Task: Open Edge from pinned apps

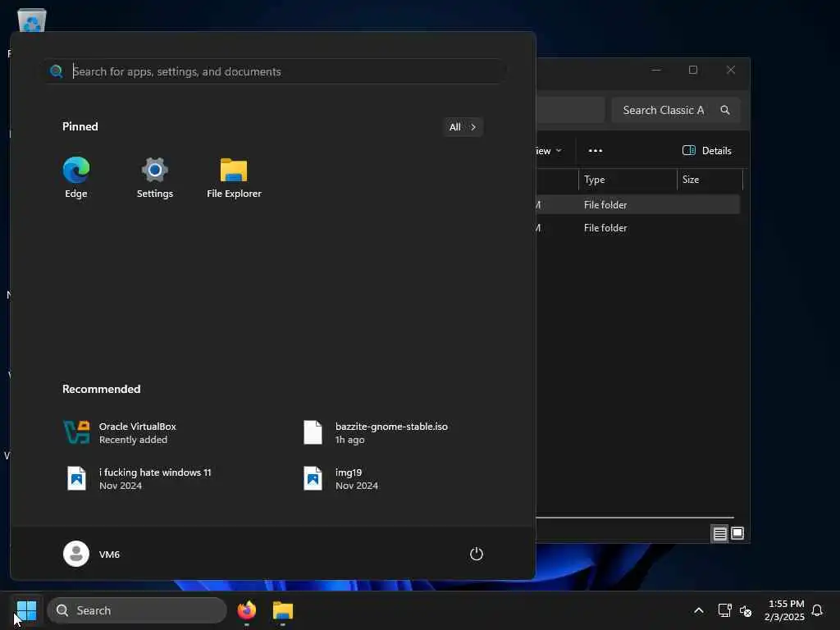Action: [x=76, y=178]
